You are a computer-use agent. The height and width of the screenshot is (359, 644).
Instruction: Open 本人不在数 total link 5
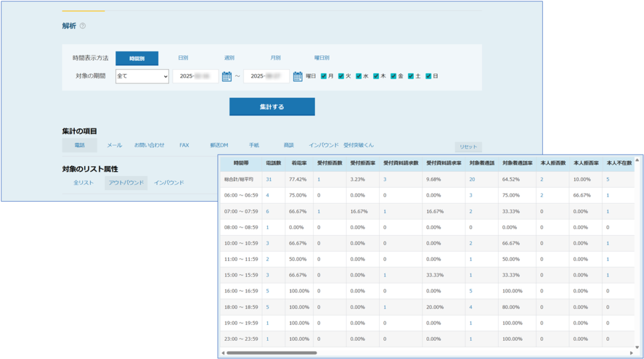608,180
